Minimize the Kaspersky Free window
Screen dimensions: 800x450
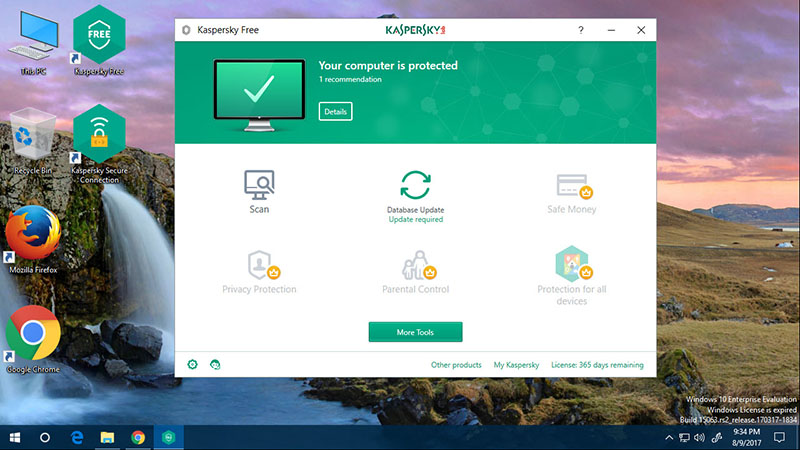pyautogui.click(x=611, y=30)
